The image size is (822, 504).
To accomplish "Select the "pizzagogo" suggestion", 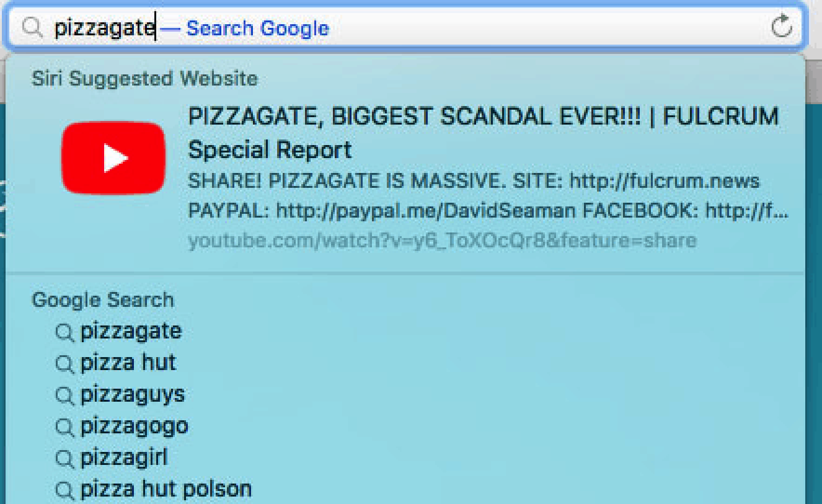I will click(134, 427).
